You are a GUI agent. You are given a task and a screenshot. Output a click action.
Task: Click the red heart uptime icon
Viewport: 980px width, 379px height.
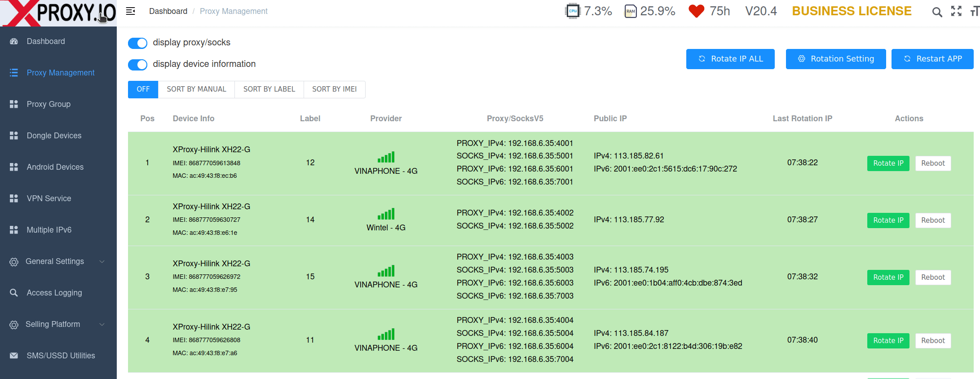click(696, 11)
